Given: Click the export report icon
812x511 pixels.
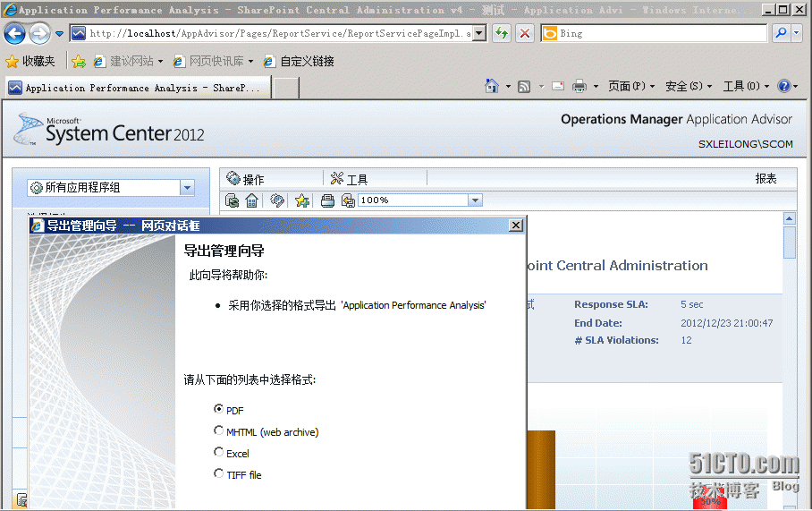Looking at the screenshot, I should click(348, 200).
